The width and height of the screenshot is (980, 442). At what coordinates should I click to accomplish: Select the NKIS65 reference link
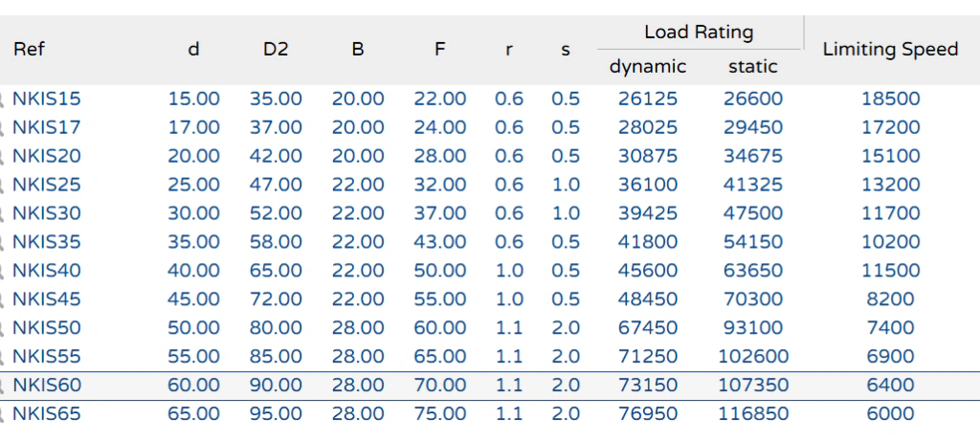(x=47, y=414)
